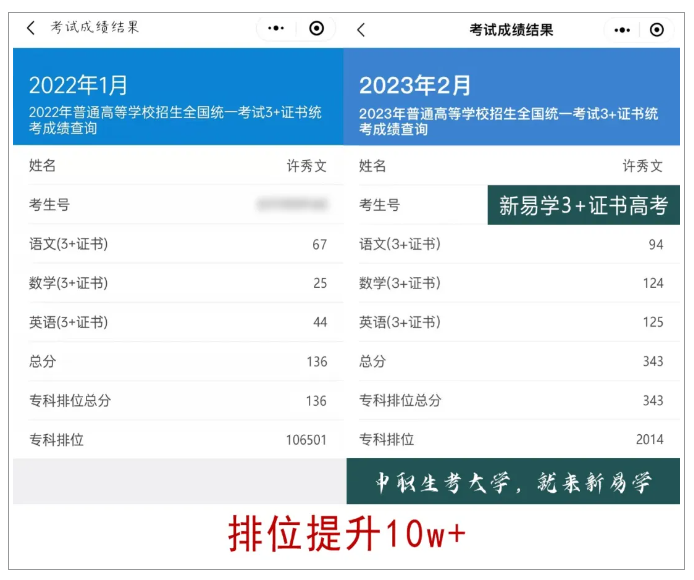Tap the 数学(3+证书) score 124
This screenshot has height=580, width=694.
[x=653, y=283]
